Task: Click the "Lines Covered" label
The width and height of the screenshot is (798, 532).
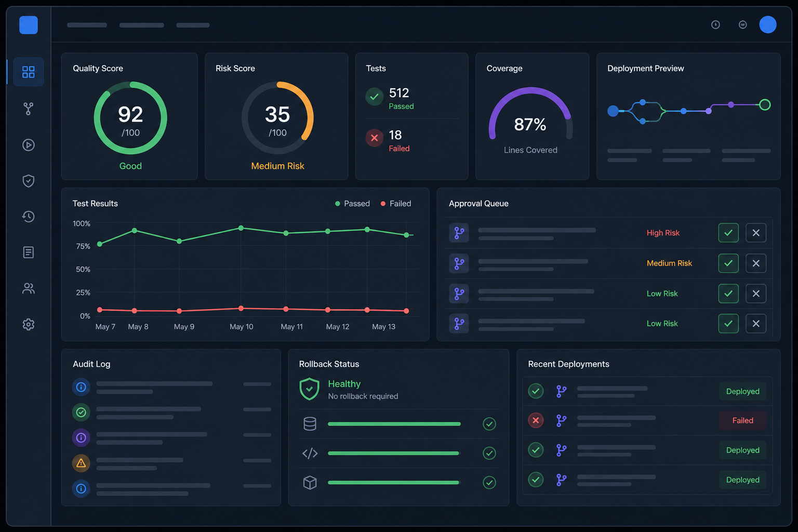Action: (530, 150)
